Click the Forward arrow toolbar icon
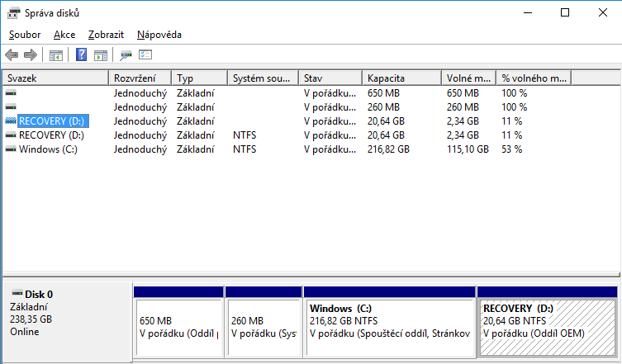622x364 pixels. coord(31,55)
